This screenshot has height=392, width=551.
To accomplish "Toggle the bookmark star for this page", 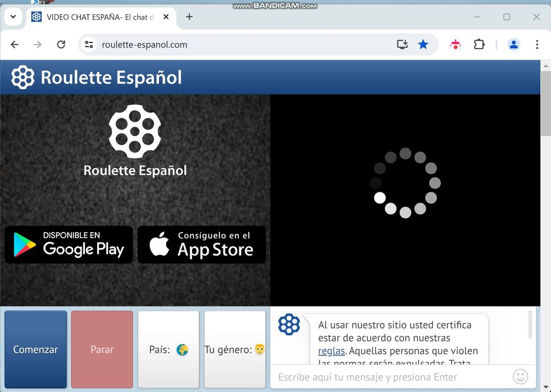I will tap(424, 44).
